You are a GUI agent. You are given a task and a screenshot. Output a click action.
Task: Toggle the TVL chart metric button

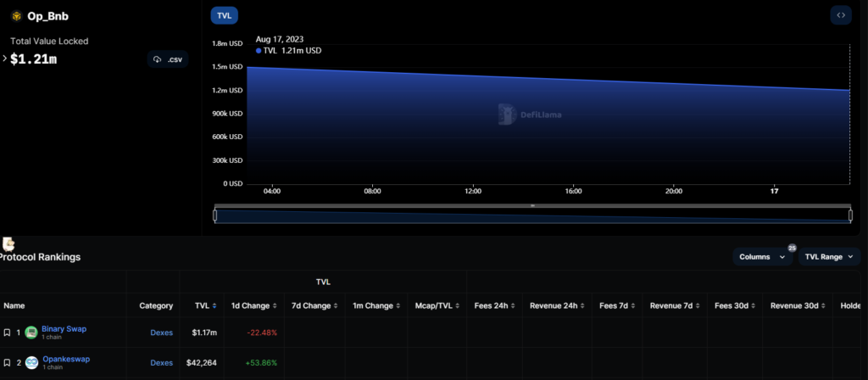[x=224, y=15]
